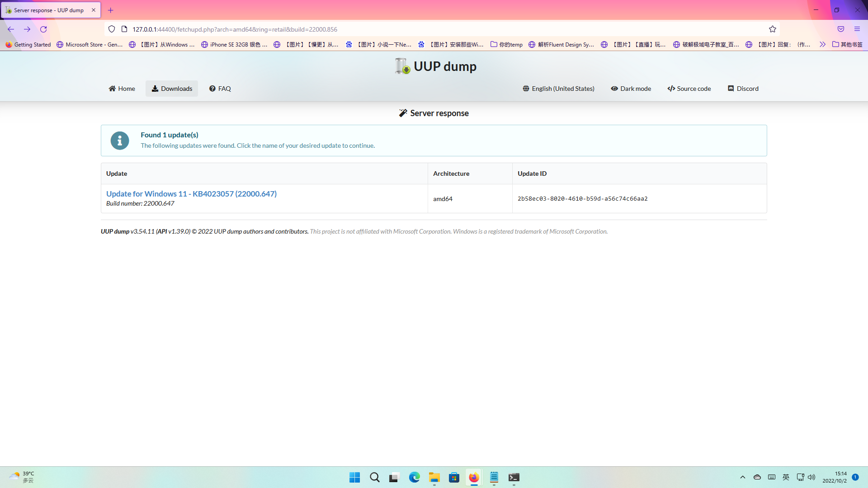Open Getting Started bookmark
The height and width of the screenshot is (488, 868).
click(28, 45)
